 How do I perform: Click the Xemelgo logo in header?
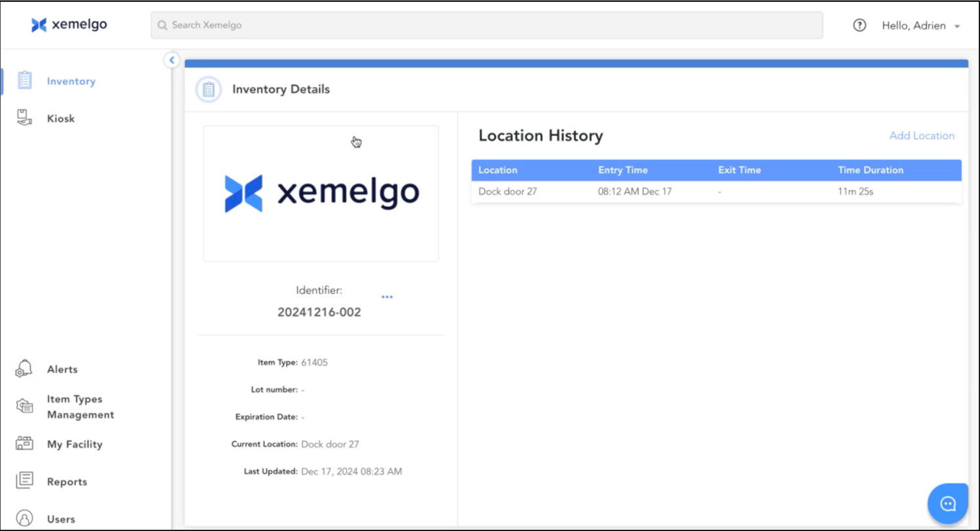(69, 25)
